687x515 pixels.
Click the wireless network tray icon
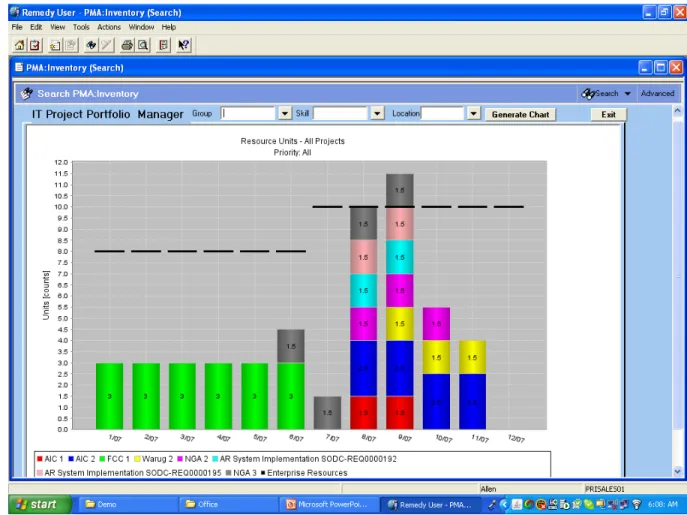[x=636, y=504]
